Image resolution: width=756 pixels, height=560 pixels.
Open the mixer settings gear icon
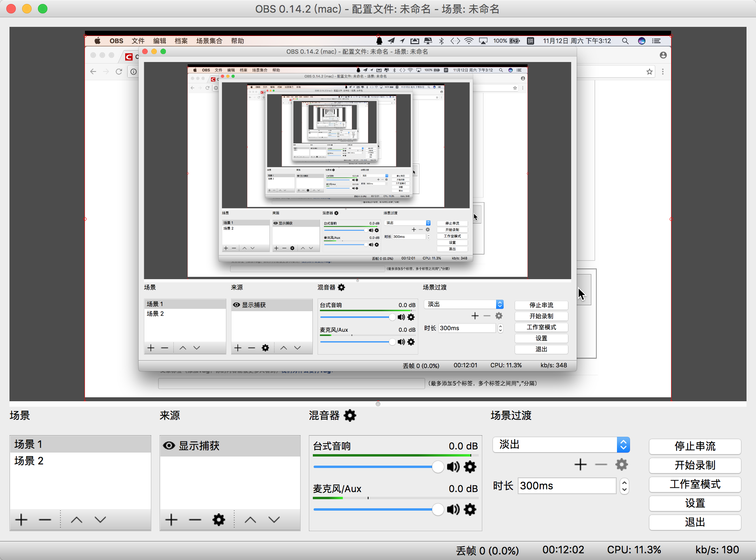point(350,415)
